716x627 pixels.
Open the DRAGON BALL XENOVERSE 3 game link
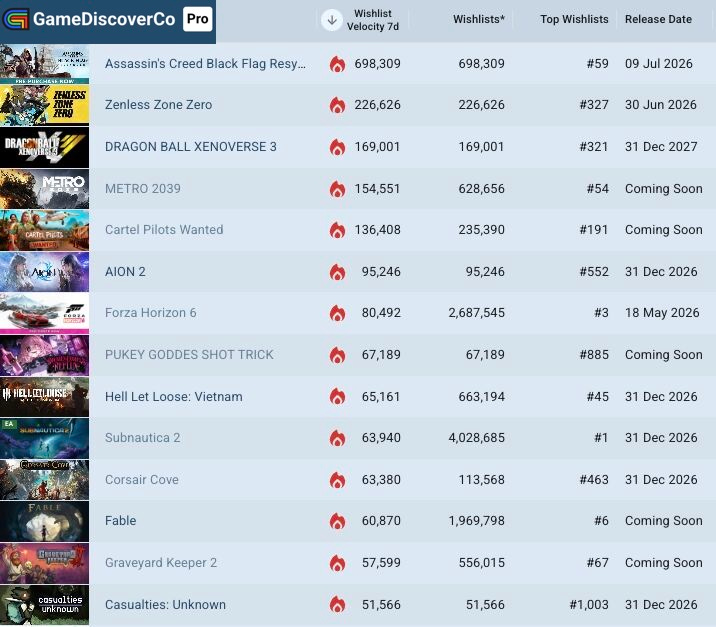click(x=190, y=147)
